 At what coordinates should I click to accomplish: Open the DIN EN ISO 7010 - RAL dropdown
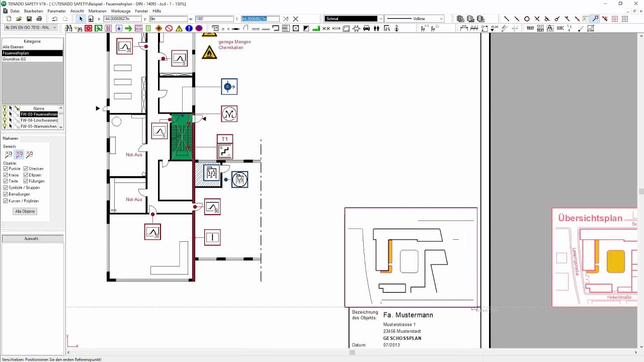[31, 28]
